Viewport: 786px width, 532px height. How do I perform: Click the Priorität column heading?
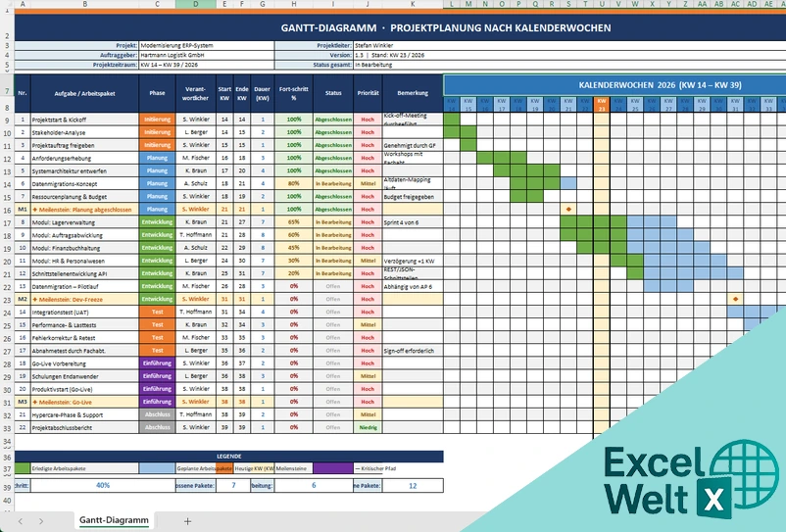click(368, 93)
